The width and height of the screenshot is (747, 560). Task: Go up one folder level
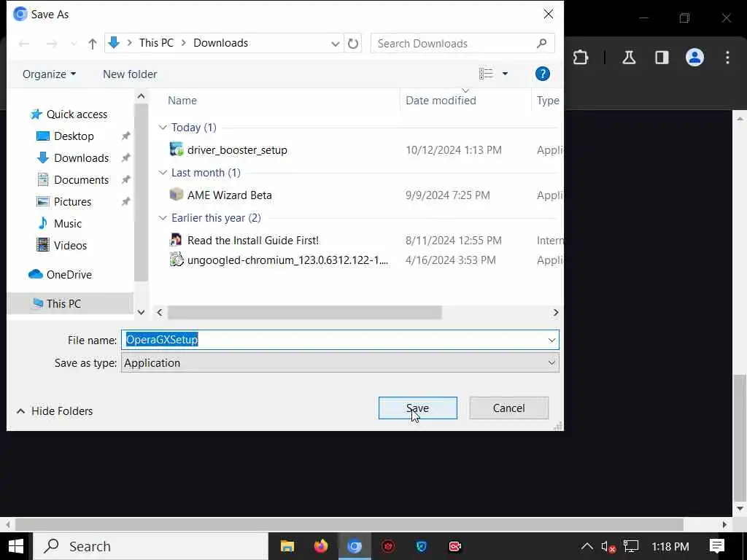[x=93, y=44]
